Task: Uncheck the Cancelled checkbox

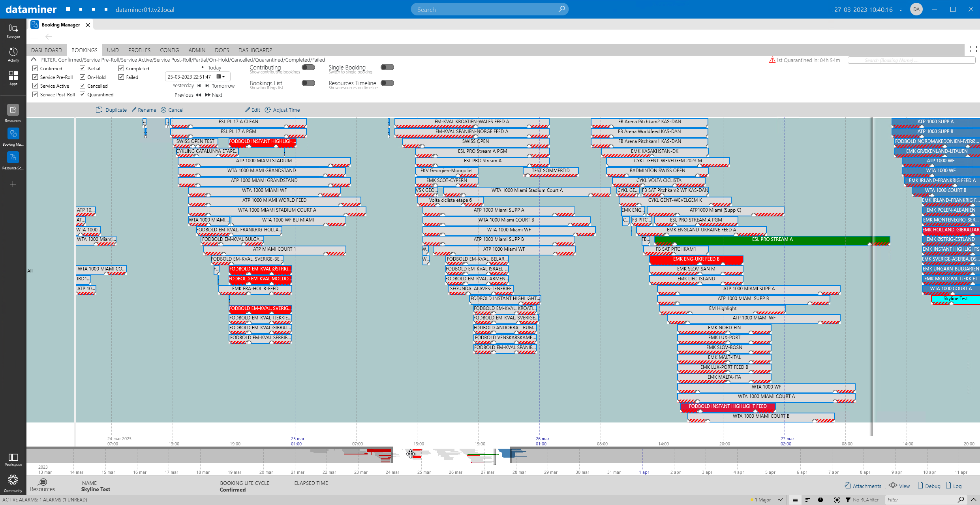Action: [83, 86]
